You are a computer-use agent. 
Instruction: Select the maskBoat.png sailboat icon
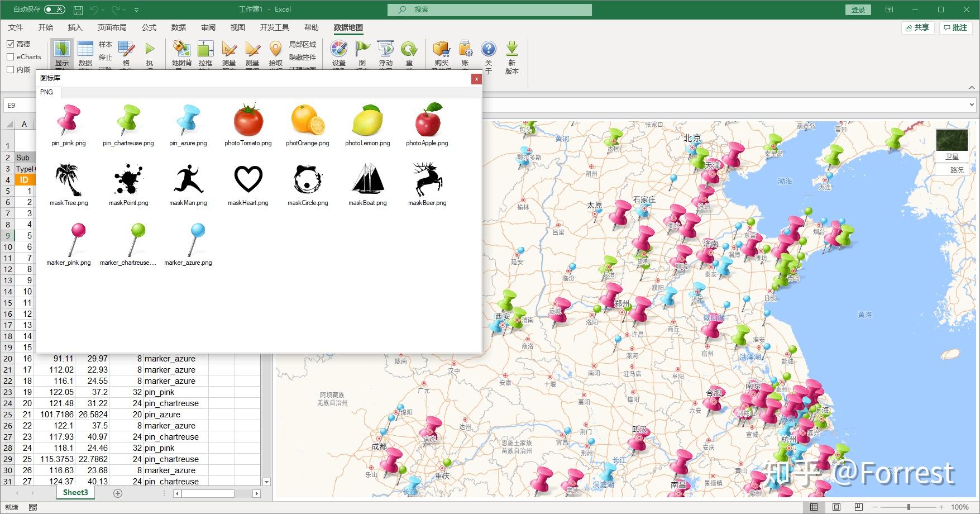(367, 180)
